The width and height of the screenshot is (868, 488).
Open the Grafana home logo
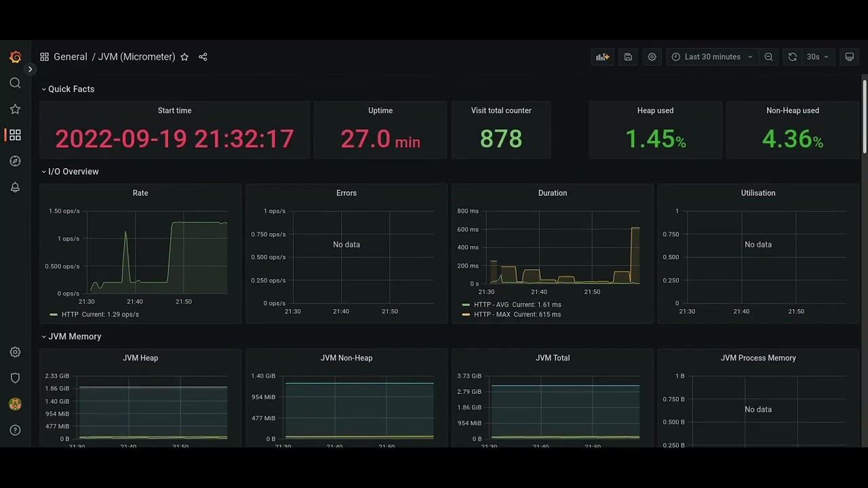15,57
